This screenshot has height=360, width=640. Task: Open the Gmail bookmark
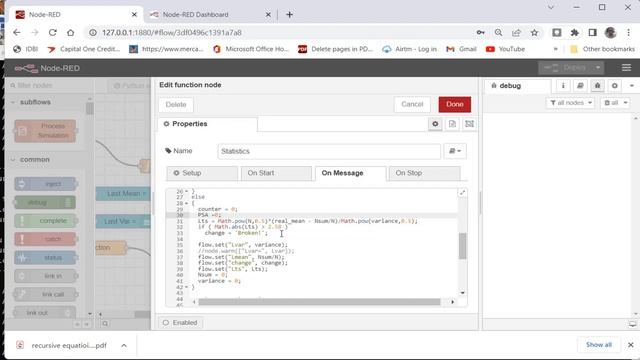(461, 49)
